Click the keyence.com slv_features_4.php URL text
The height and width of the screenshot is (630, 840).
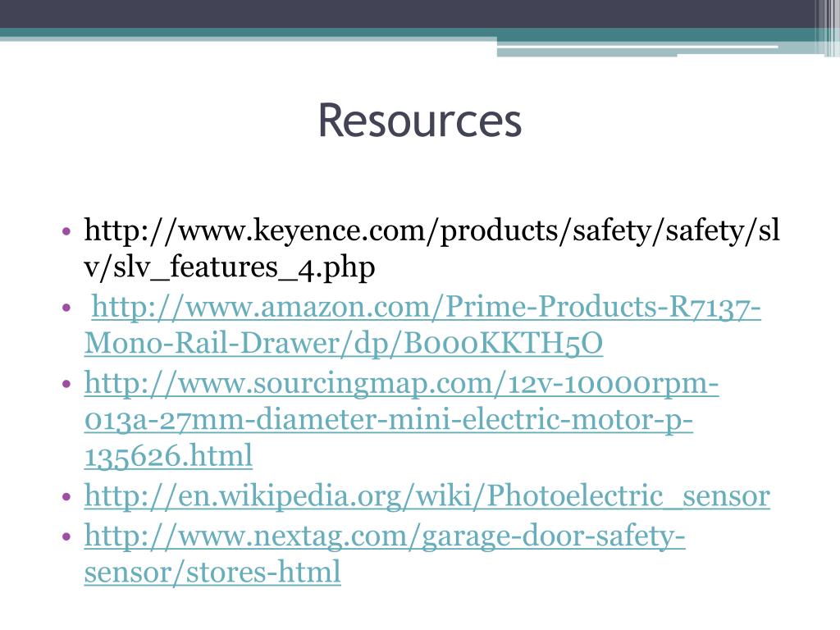pos(431,249)
